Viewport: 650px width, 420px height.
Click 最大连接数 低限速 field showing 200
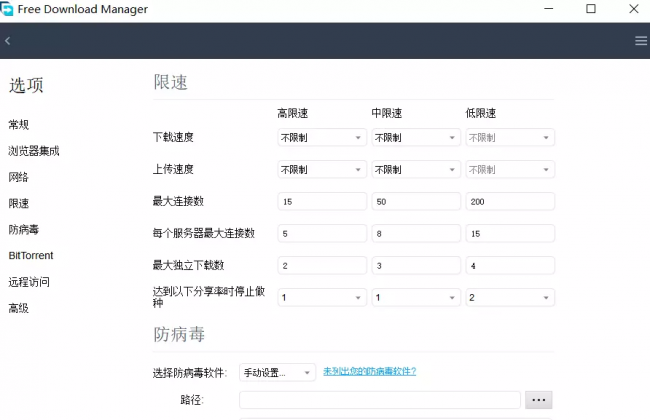coord(510,202)
